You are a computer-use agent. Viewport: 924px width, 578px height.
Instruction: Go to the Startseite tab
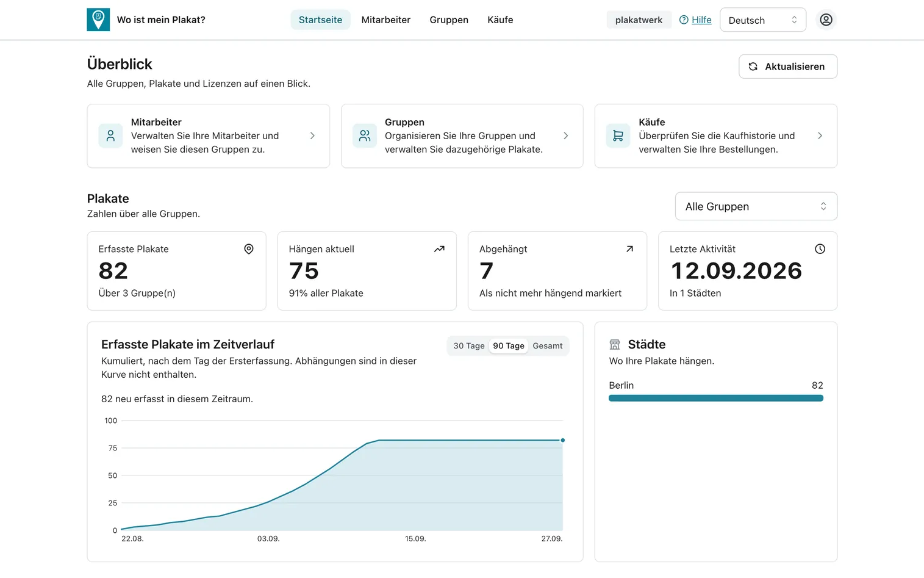(x=320, y=20)
